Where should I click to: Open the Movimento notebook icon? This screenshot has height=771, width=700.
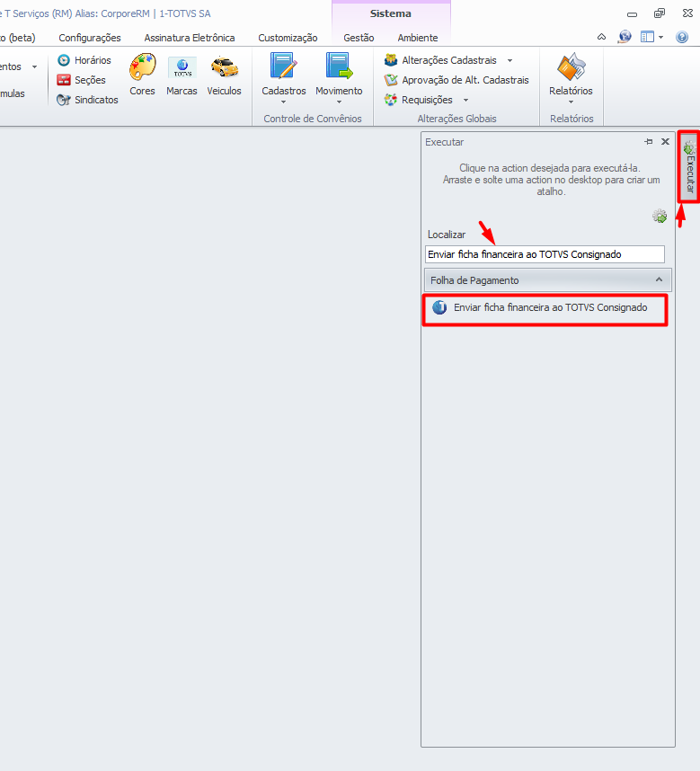pos(339,67)
